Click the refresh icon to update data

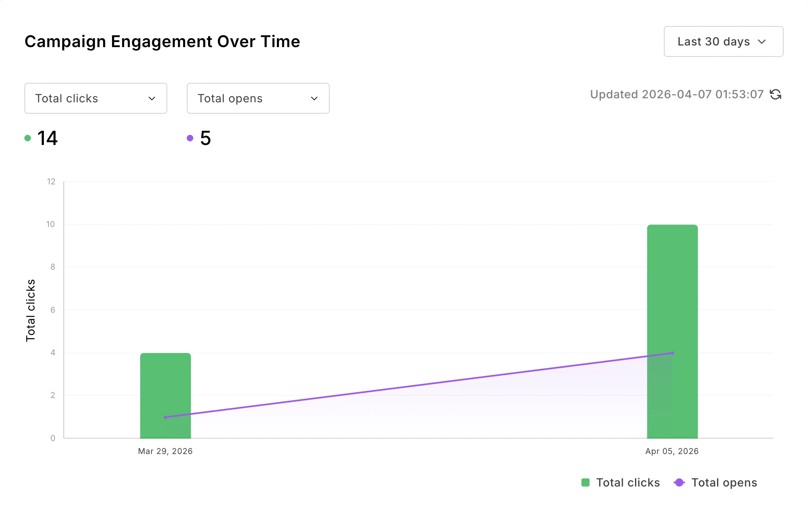click(x=776, y=94)
